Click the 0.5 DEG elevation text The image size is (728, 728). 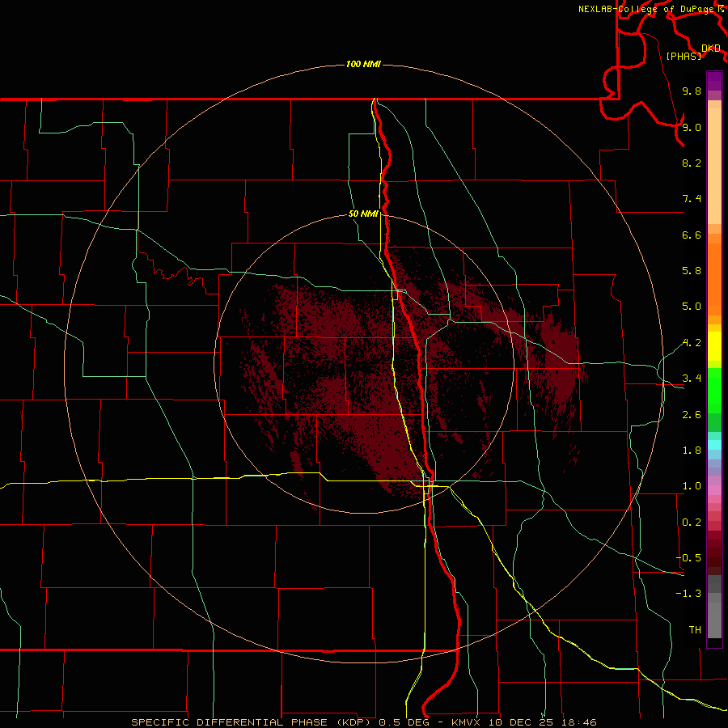tap(403, 722)
